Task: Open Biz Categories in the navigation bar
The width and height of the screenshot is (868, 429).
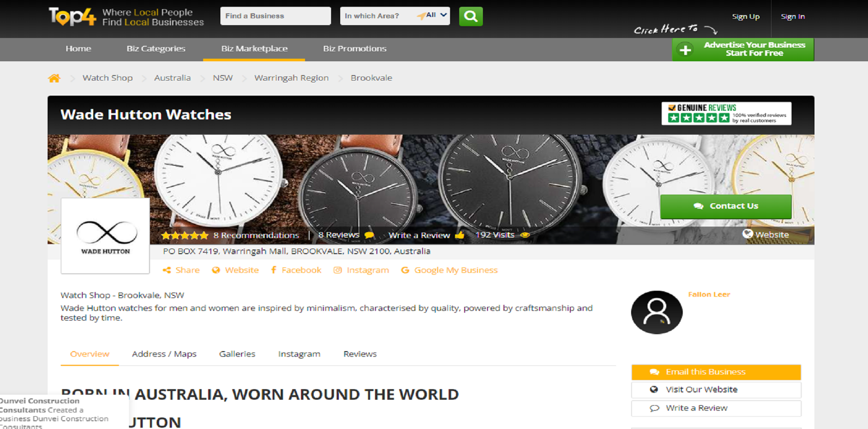Action: tap(156, 49)
